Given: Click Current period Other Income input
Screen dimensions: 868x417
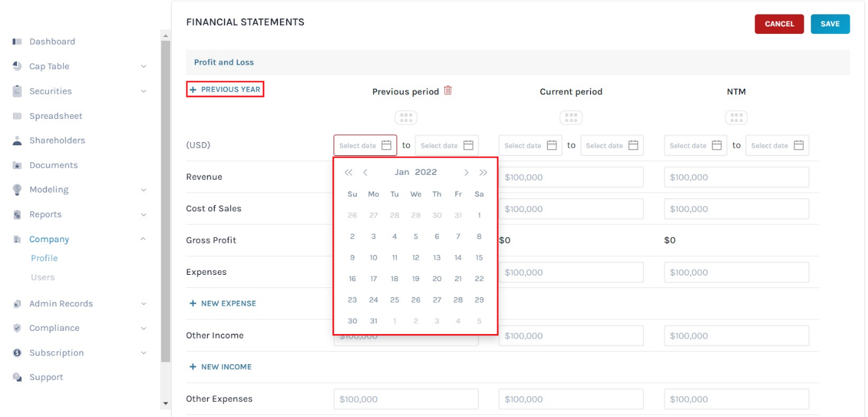Looking at the screenshot, I should click(x=571, y=336).
